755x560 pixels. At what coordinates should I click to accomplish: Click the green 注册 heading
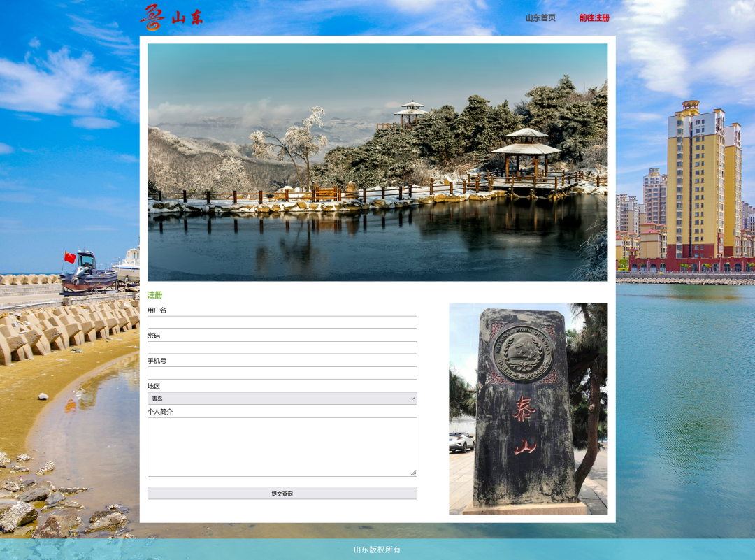point(154,295)
